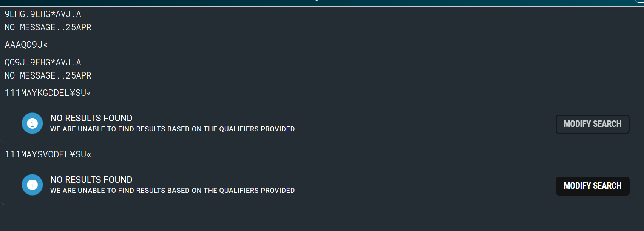Viewport: 644px width, 231px height.
Task: Click NO MESSAGE..25APR below Q09J.9EHG*AVJ.A
Action: tap(48, 75)
